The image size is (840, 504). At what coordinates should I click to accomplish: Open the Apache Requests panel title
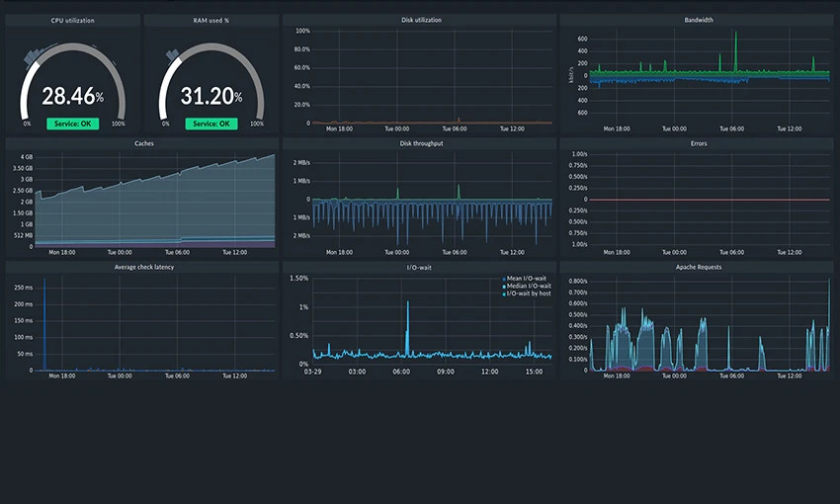coord(698,267)
